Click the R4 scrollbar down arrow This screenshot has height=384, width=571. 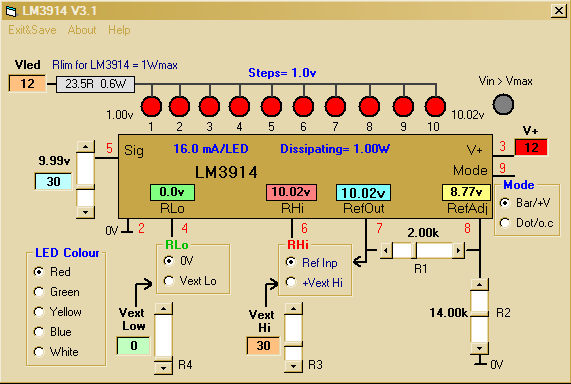click(163, 367)
